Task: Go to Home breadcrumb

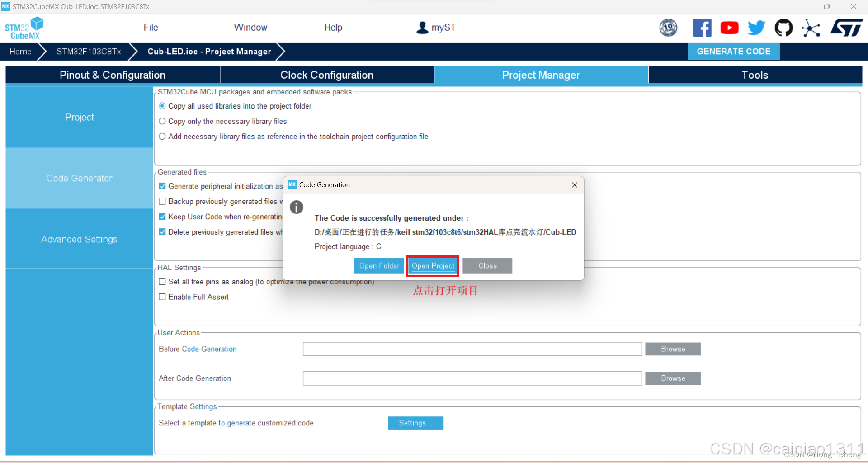Action: click(x=20, y=52)
